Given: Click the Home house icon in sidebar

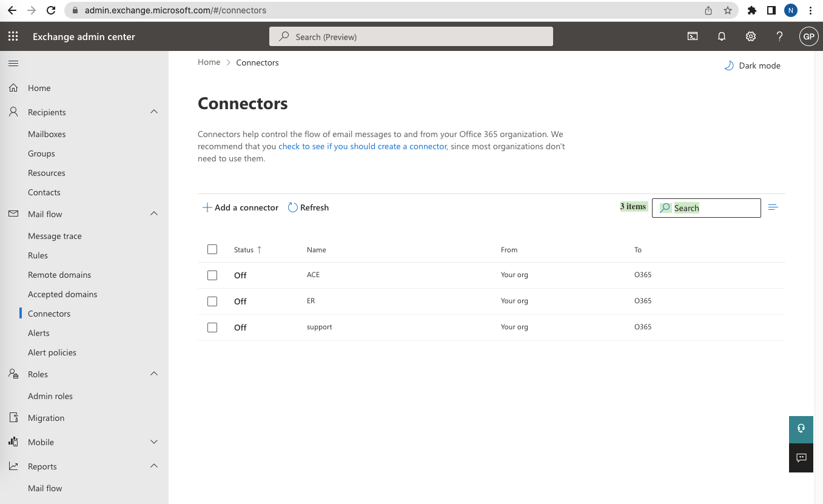Looking at the screenshot, I should (13, 88).
